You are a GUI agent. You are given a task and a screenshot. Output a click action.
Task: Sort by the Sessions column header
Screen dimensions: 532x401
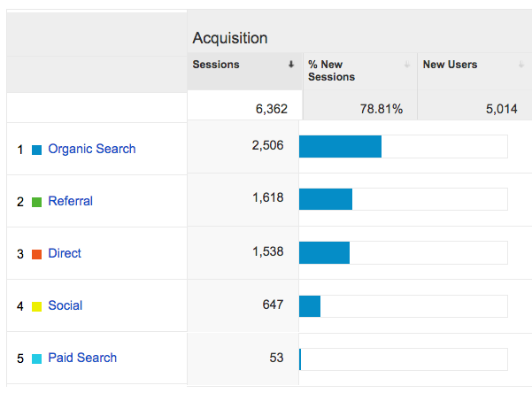tap(216, 65)
